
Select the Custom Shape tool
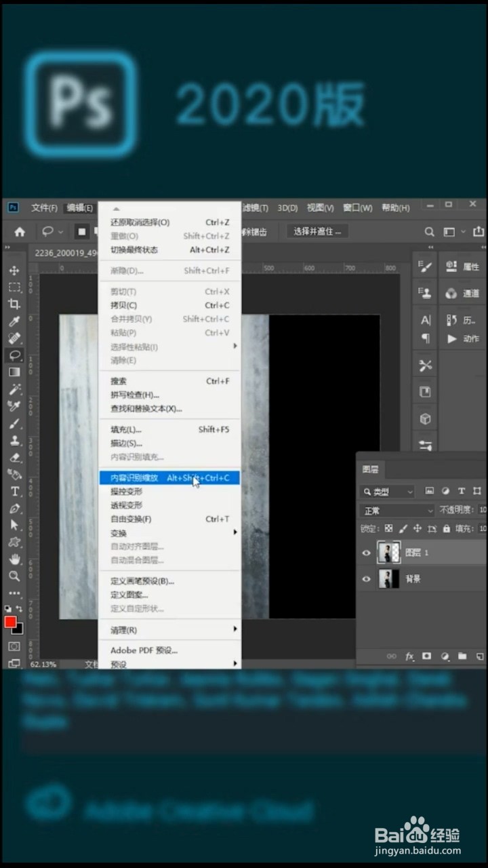tap(14, 542)
